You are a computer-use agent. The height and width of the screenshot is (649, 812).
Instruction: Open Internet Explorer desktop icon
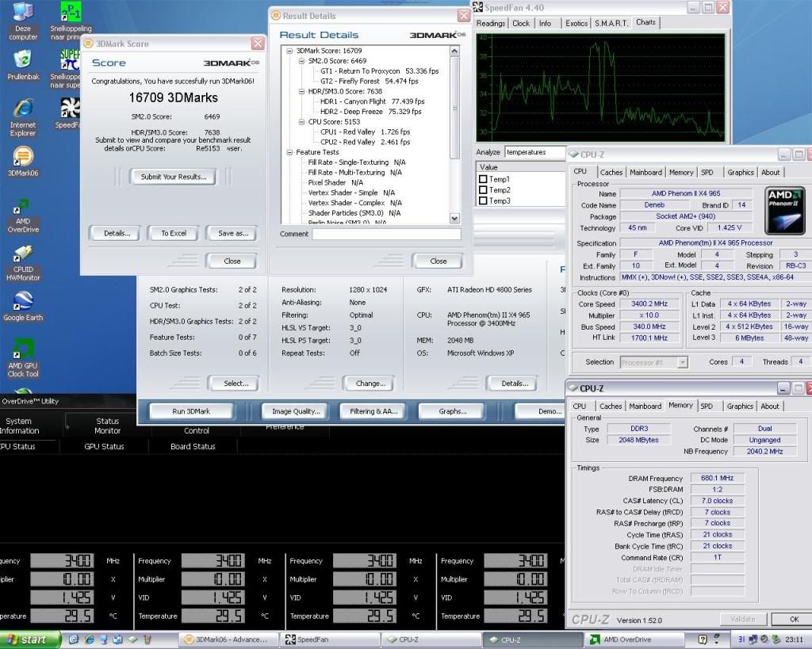click(23, 109)
